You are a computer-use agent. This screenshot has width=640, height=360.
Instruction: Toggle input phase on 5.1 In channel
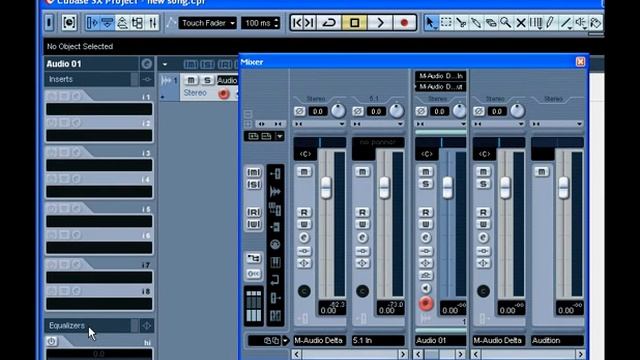(x=358, y=111)
